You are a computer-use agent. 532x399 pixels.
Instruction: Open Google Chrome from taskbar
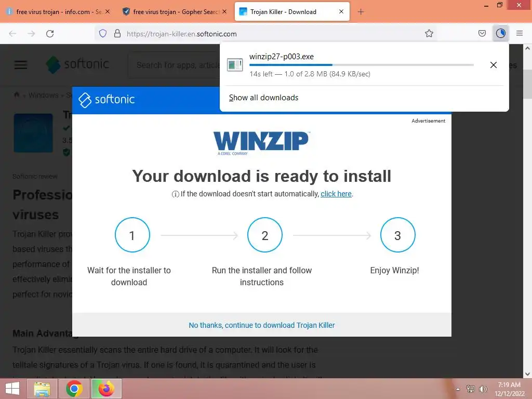[x=74, y=389]
